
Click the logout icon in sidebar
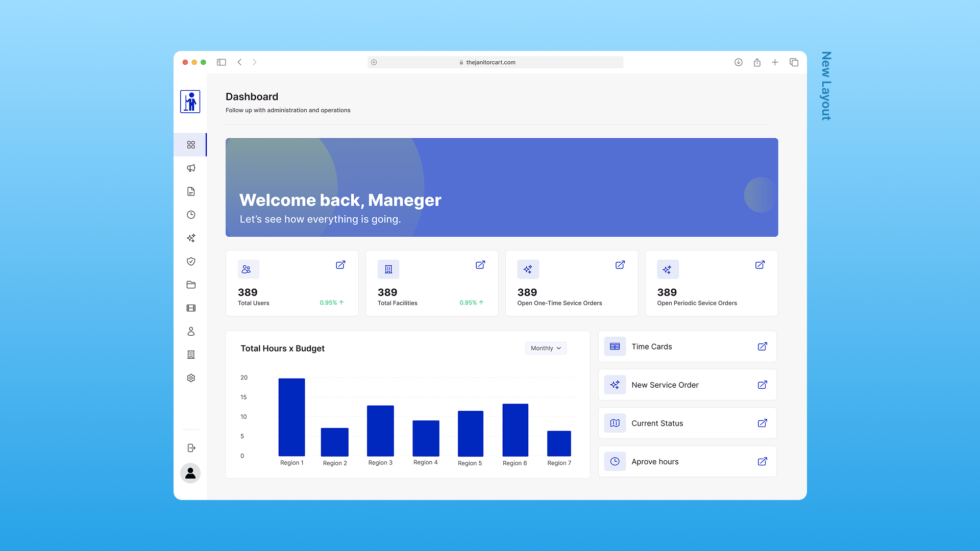pyautogui.click(x=191, y=448)
